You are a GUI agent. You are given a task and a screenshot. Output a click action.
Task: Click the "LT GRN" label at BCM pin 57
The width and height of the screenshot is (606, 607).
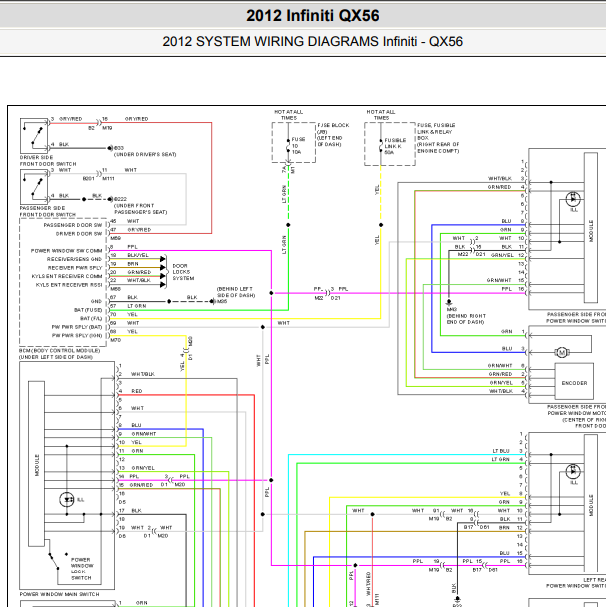(x=137, y=306)
